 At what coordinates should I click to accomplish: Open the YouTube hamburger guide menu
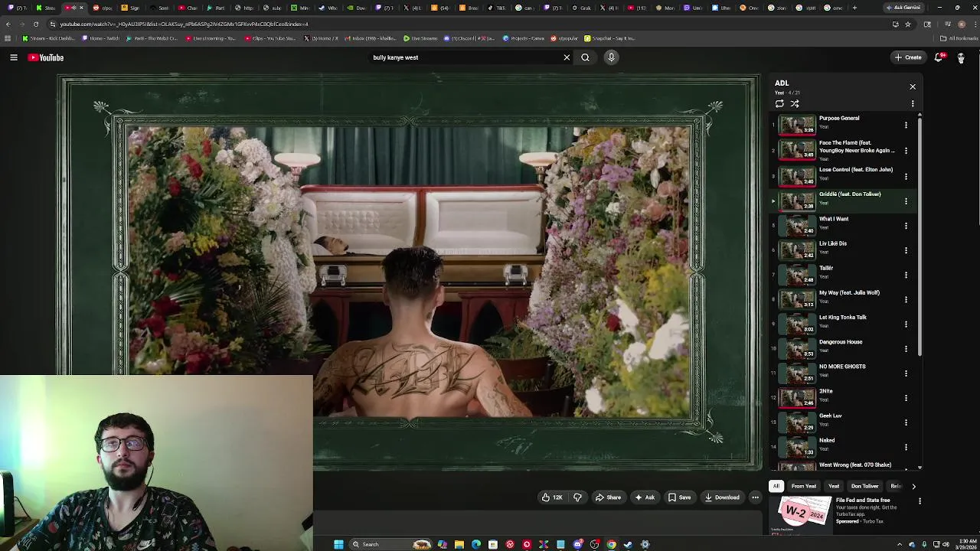(14, 57)
